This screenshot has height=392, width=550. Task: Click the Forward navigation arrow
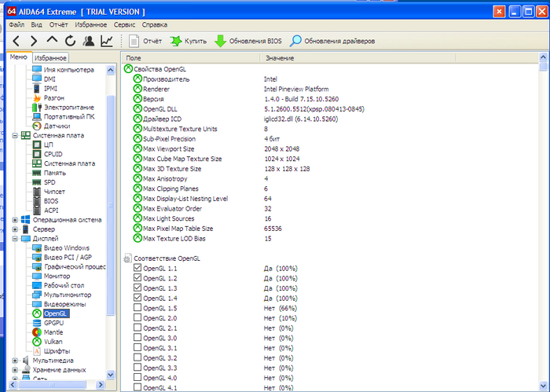pyautogui.click(x=34, y=41)
